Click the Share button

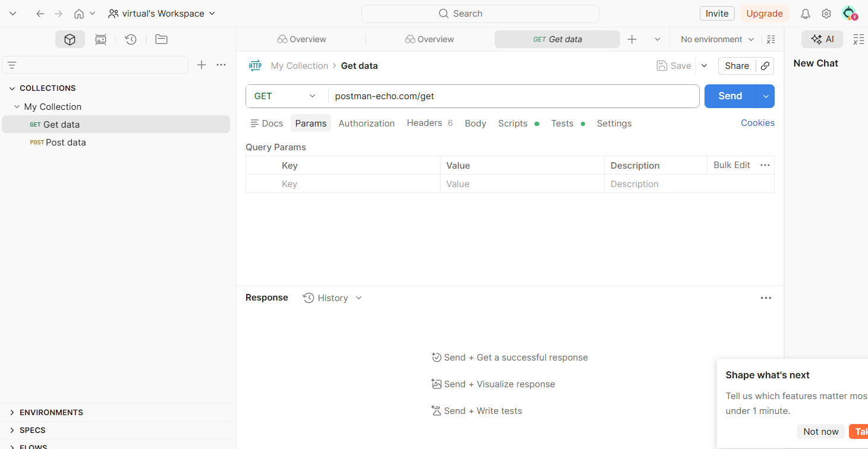click(737, 66)
